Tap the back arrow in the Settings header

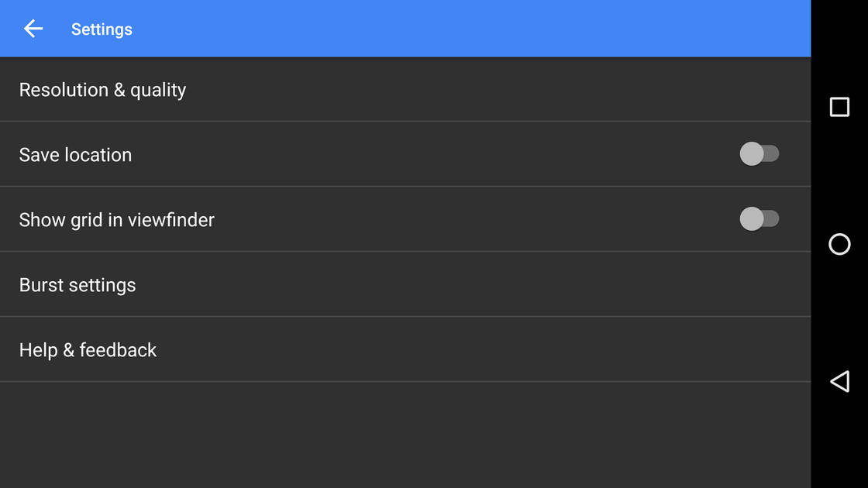pyautogui.click(x=33, y=29)
